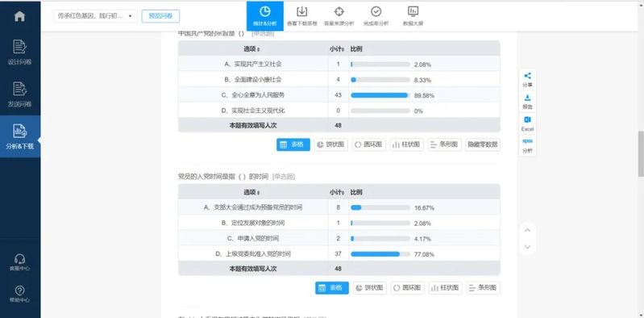Image resolution: width=644 pixels, height=318 pixels.
Task: Switch first question to 饼状图 pie chart
Action: tap(331, 144)
